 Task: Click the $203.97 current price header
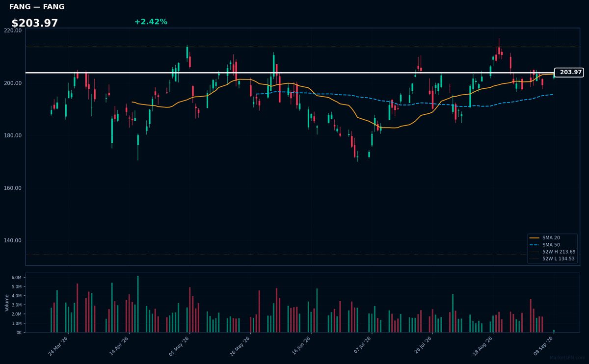pyautogui.click(x=35, y=23)
